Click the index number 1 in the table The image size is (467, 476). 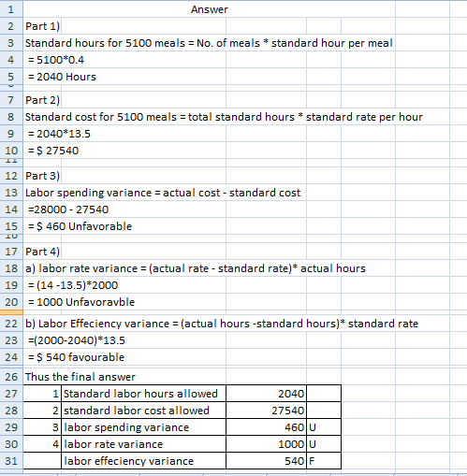[42, 394]
